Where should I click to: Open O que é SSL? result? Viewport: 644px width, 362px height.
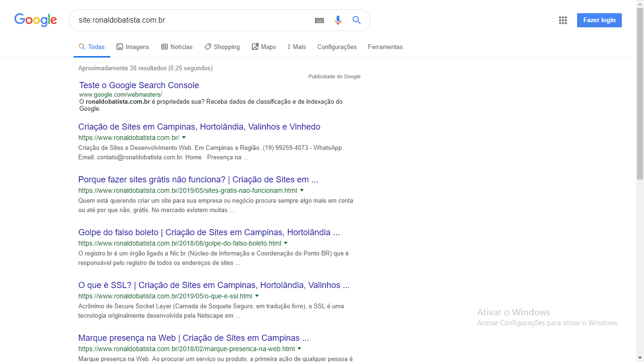[214, 285]
